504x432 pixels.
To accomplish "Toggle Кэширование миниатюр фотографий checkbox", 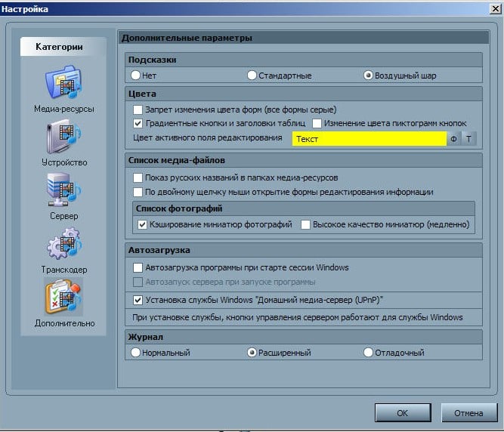I will click(142, 224).
